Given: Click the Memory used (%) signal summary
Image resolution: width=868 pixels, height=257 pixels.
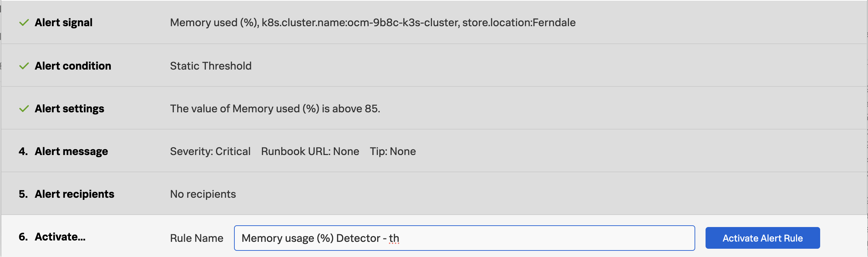Looking at the screenshot, I should (372, 23).
